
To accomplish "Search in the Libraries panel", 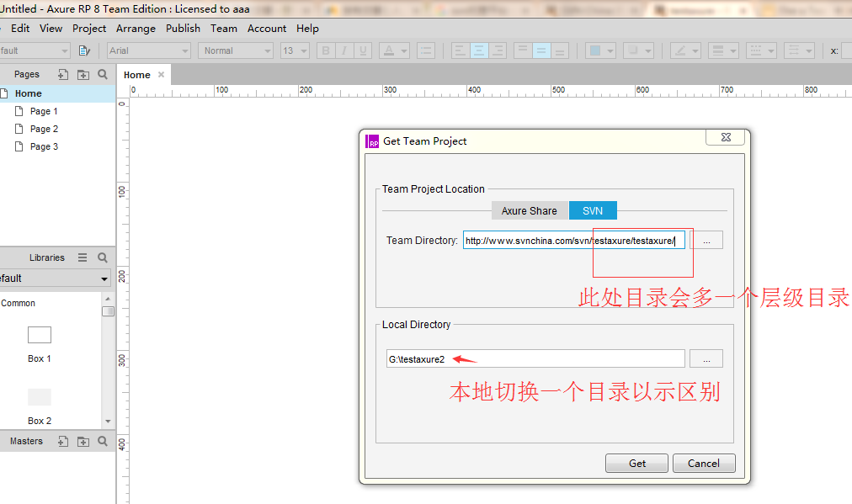I will [103, 257].
